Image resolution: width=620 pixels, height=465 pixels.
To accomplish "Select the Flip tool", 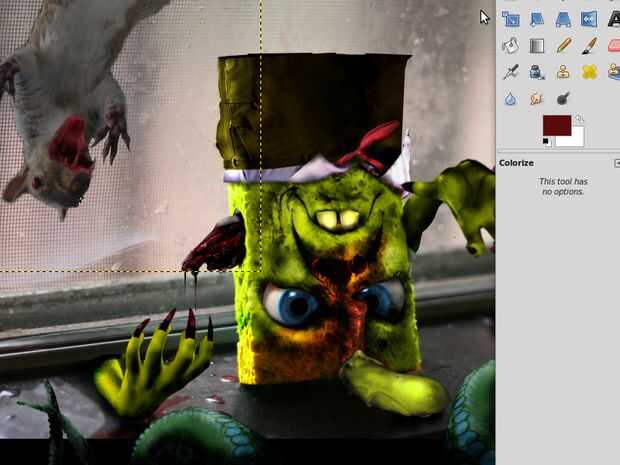I will (x=589, y=19).
